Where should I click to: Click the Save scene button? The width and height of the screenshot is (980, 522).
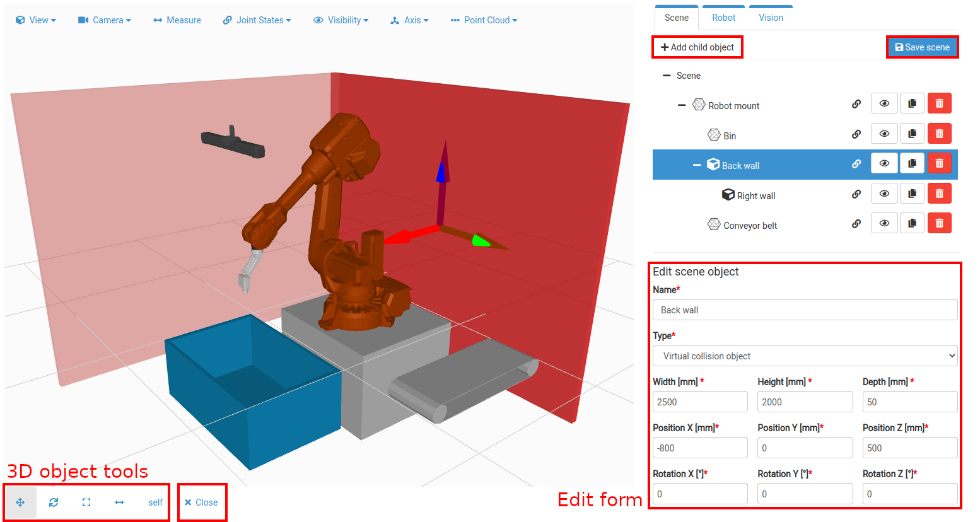923,47
